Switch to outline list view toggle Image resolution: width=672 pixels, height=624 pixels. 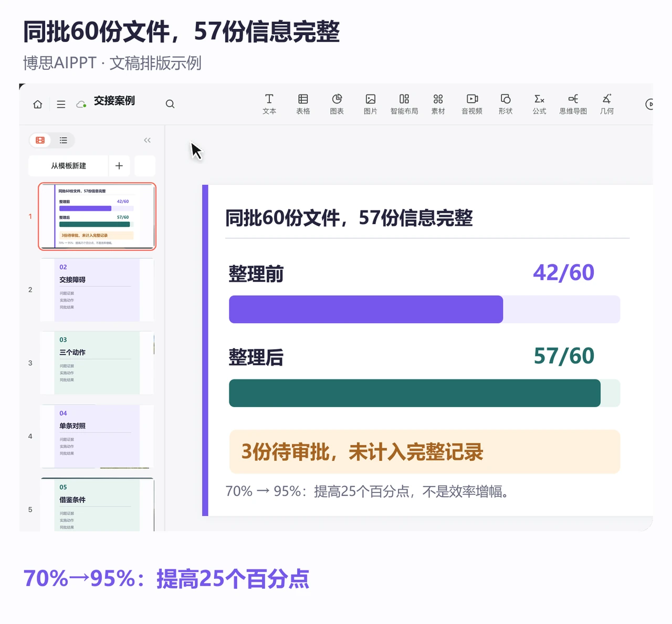pyautogui.click(x=64, y=140)
